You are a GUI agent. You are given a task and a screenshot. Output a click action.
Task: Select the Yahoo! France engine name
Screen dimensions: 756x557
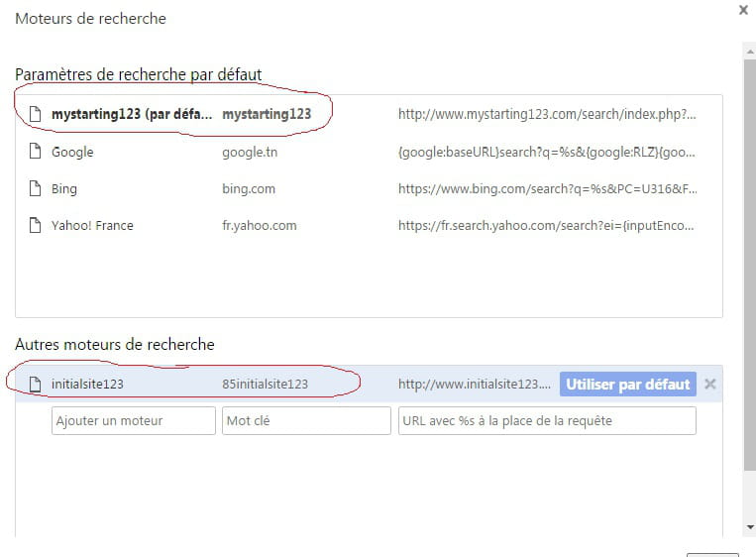coord(92,225)
